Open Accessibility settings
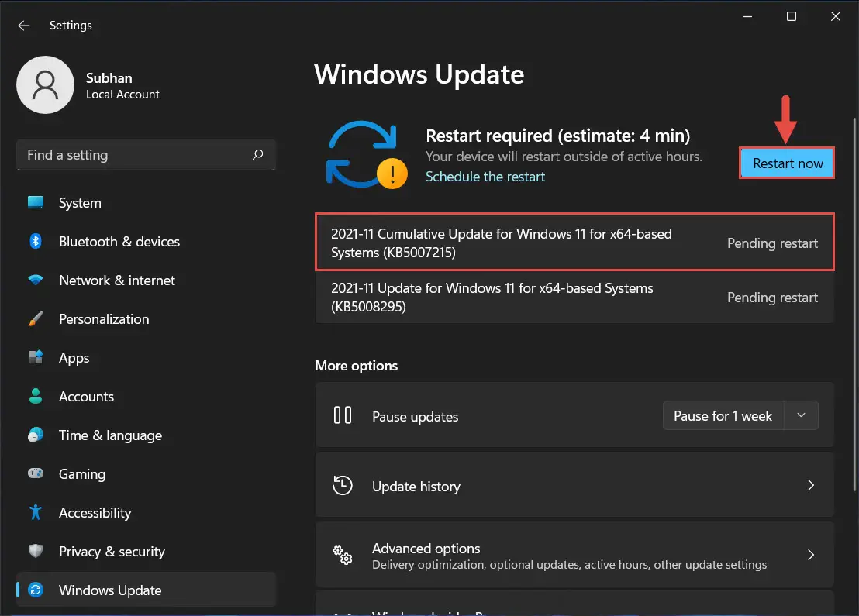This screenshot has width=859, height=616. [146, 512]
